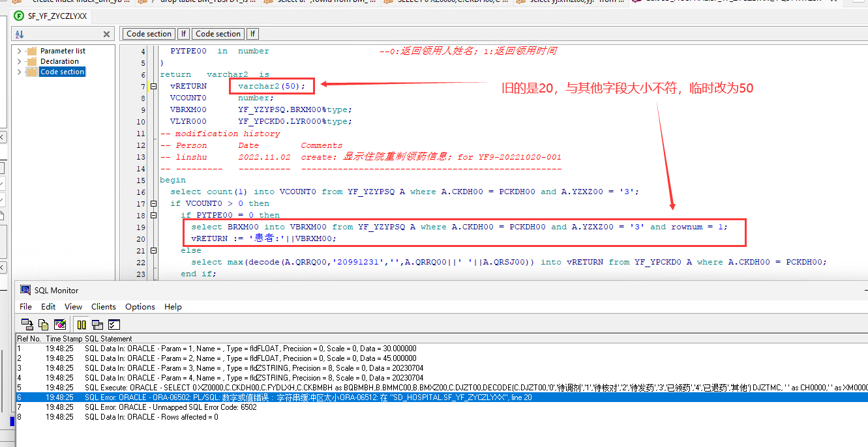Collapse the code fold marker at line 18

[x=154, y=215]
